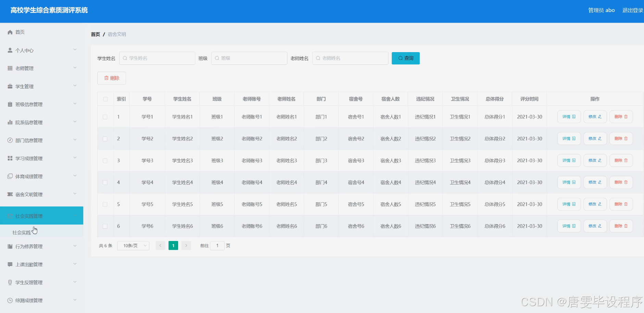
Task: Click 删除 for row 学号3
Action: [621, 160]
